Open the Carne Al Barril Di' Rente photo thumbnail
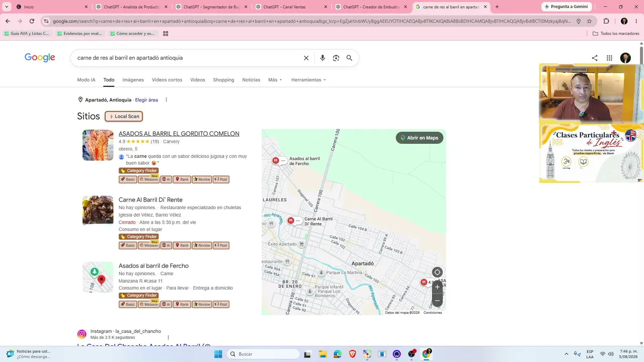Image resolution: width=644 pixels, height=362 pixels. coord(98,210)
